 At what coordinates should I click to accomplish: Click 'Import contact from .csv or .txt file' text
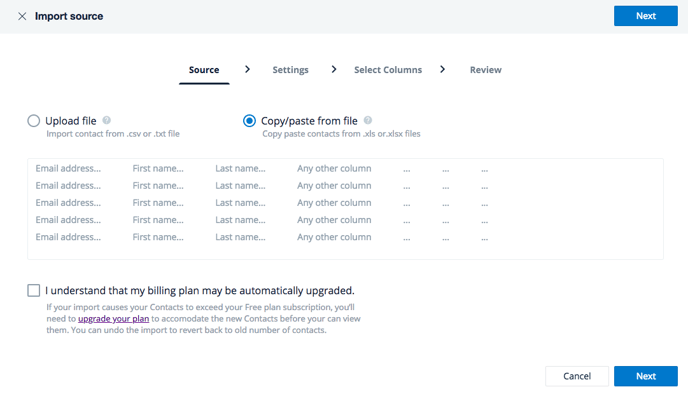tap(113, 134)
